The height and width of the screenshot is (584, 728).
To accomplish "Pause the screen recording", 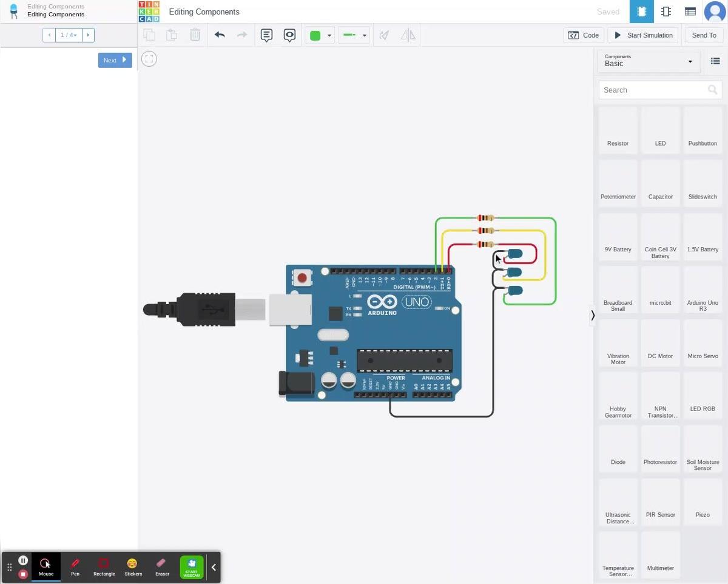I will point(23,560).
